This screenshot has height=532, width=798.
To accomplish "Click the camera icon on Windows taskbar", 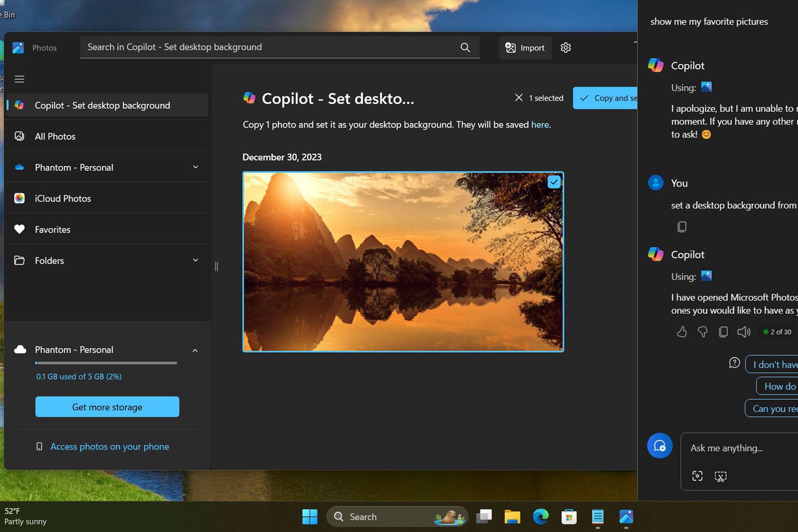I will coord(698,475).
